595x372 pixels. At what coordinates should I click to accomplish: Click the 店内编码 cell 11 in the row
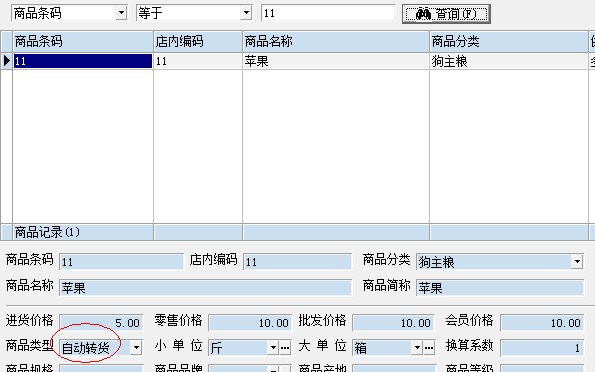198,61
